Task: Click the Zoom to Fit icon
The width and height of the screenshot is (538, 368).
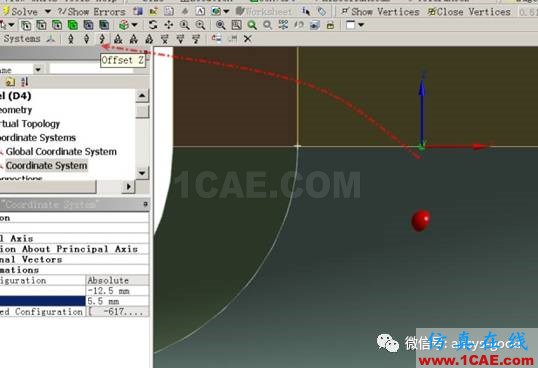Action: coord(220,25)
